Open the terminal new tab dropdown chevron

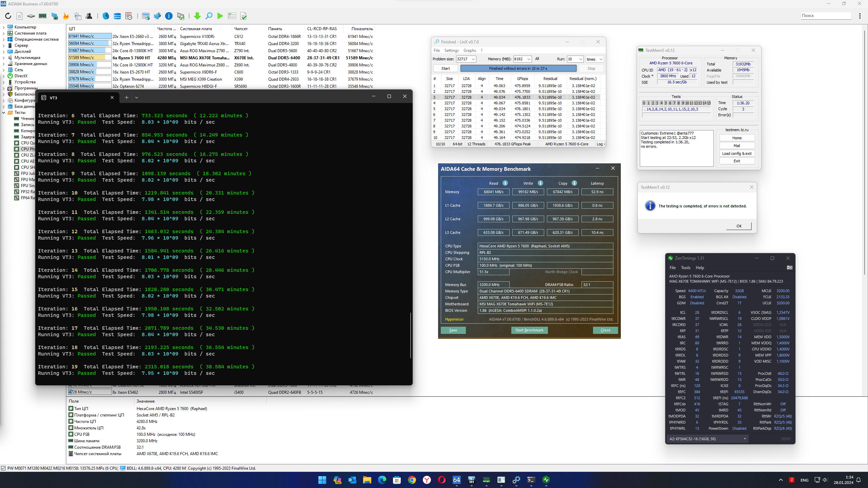click(x=137, y=97)
